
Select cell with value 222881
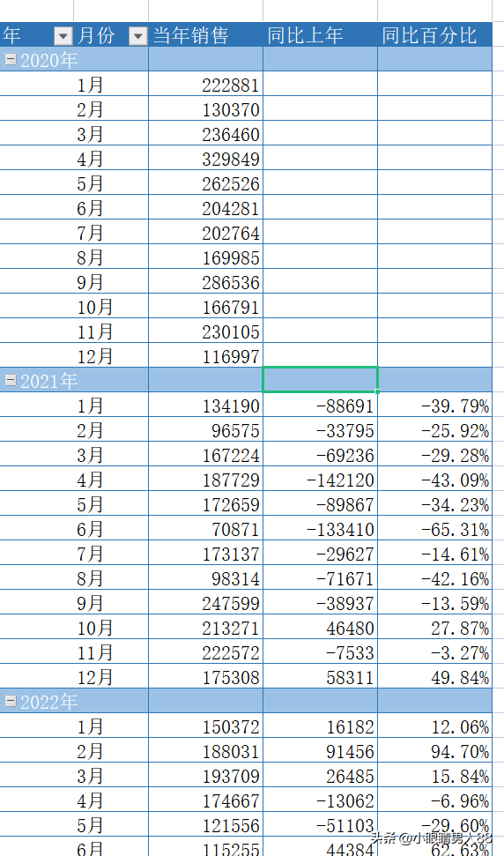(x=205, y=85)
